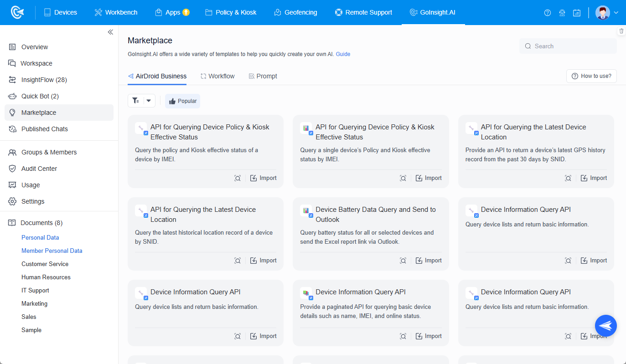Screen dimensions: 626x364
Task: Preview the 'Query the policy and Kiosk' card
Action: click(238, 178)
